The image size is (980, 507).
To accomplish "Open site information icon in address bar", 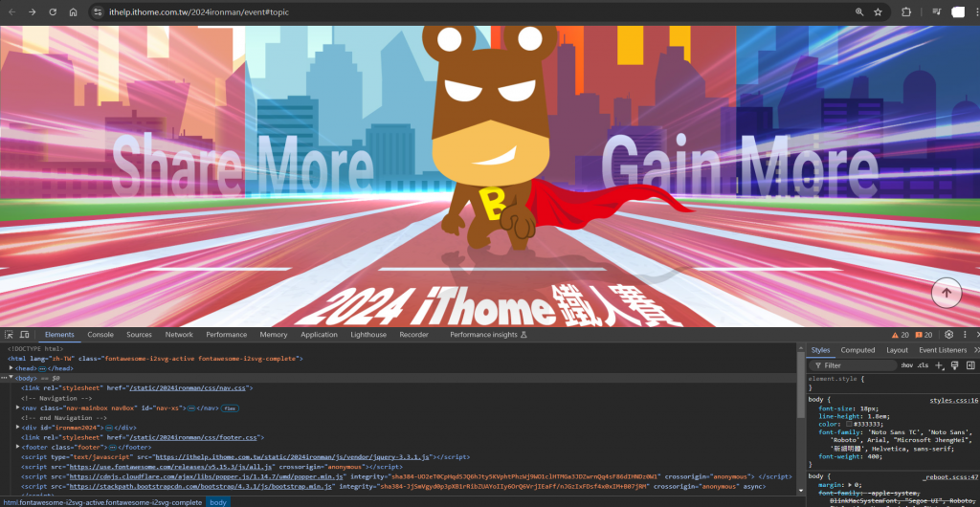I will click(x=97, y=11).
